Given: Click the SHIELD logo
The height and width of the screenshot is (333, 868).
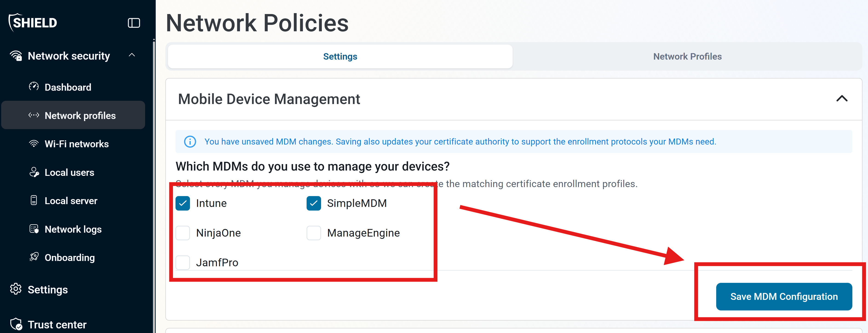Looking at the screenshot, I should click(33, 23).
